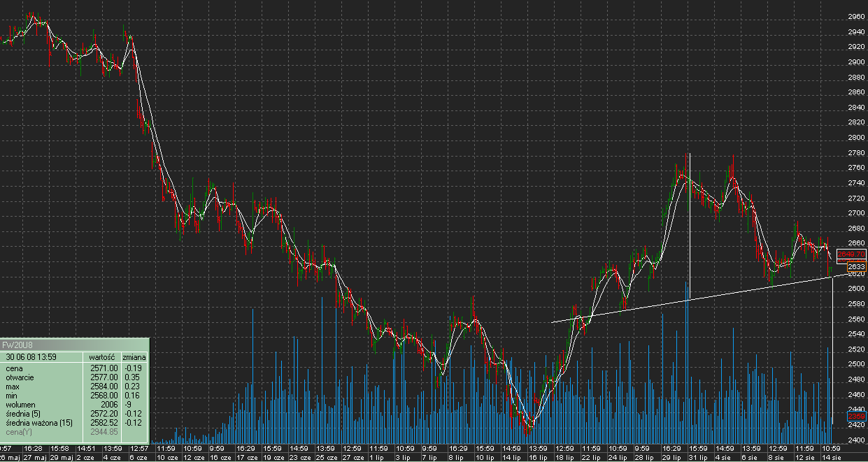
Task: Click the '16 lip' date on time axis
Action: (537, 457)
